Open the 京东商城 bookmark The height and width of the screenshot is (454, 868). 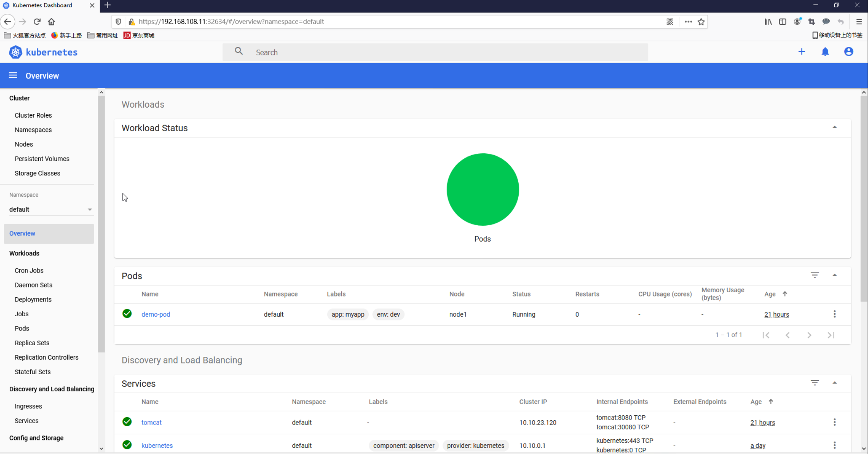pos(139,35)
